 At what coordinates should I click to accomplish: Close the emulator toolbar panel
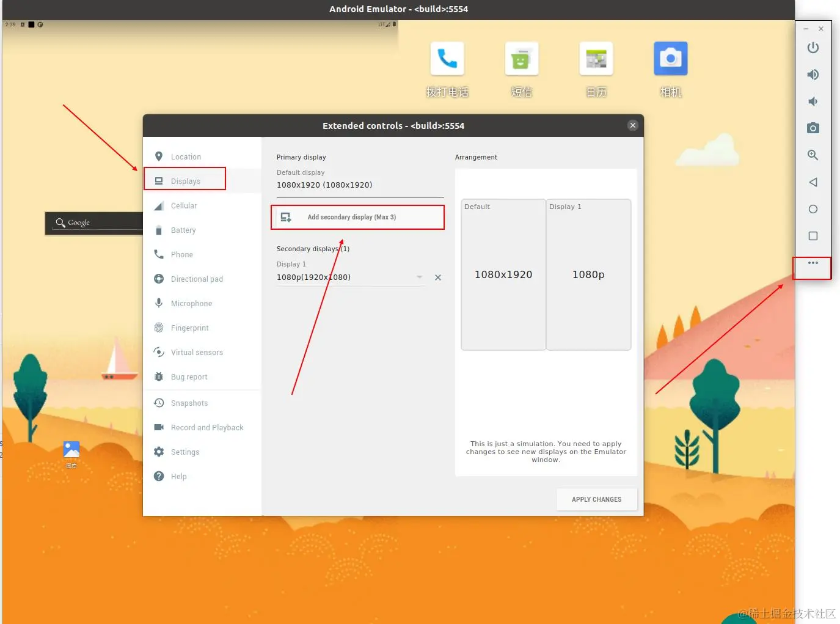[821, 29]
